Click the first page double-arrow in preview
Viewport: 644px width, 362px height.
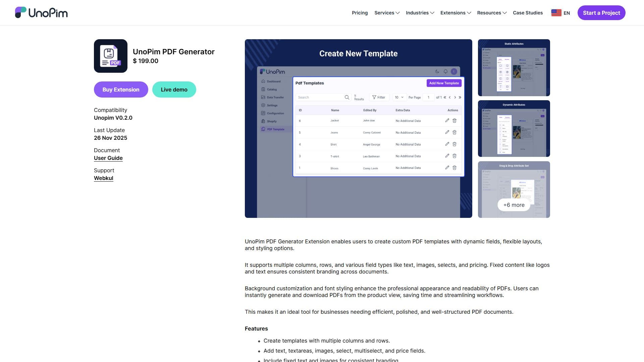(x=445, y=97)
